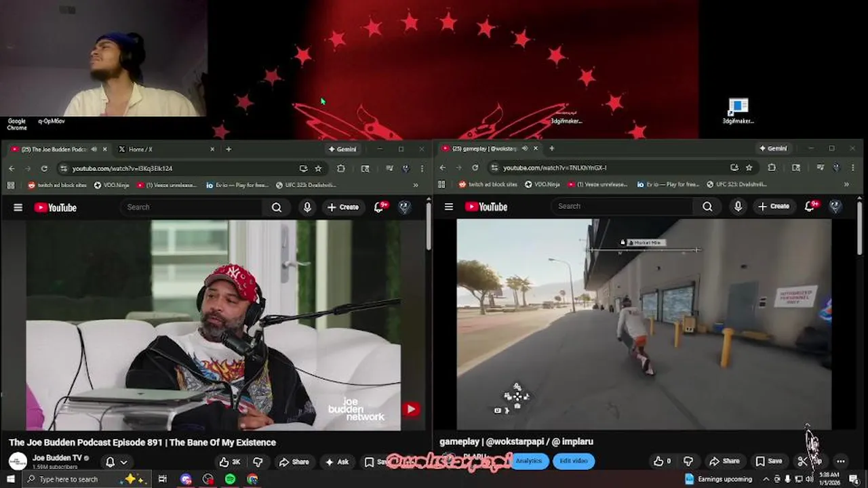Viewport: 868px width, 488px height.
Task: Click YouTube search button in gameplay window
Action: point(707,207)
